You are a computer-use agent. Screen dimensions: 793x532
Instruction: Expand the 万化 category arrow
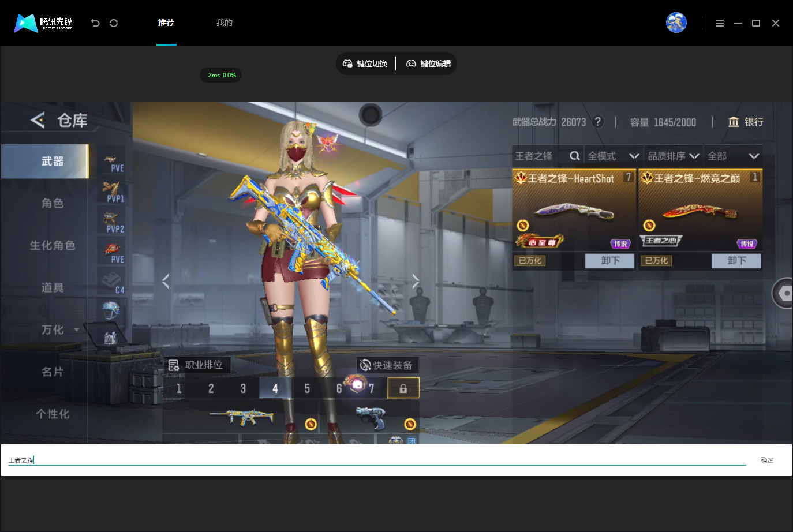pyautogui.click(x=77, y=329)
